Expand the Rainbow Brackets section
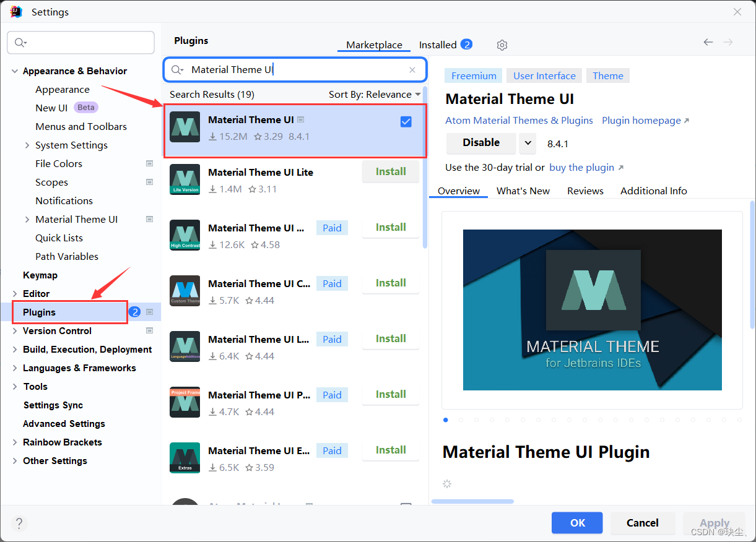Screen dimensions: 756x542 click(x=15, y=442)
